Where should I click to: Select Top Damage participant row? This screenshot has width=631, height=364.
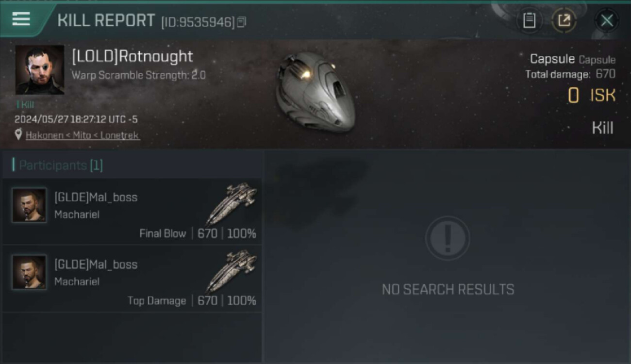point(132,279)
